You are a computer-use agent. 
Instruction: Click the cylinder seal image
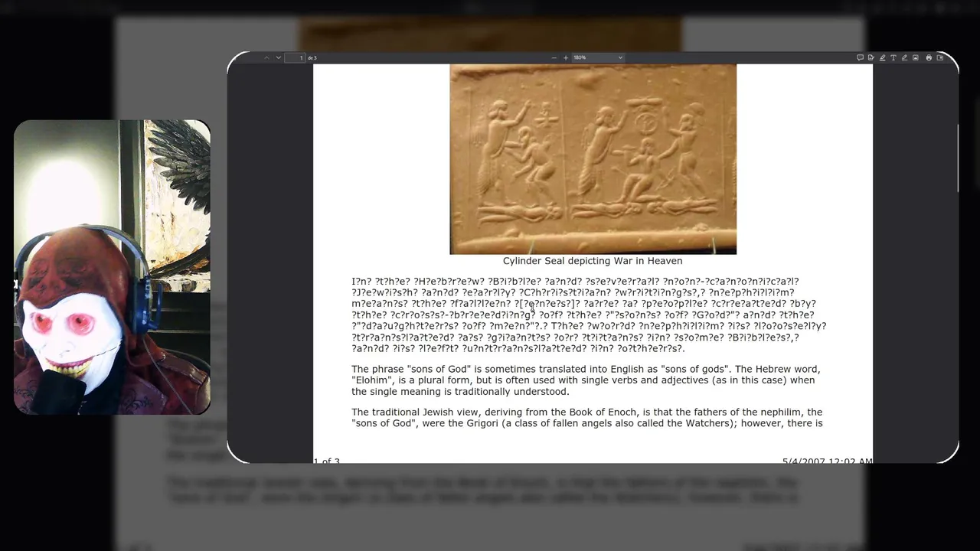(x=593, y=159)
